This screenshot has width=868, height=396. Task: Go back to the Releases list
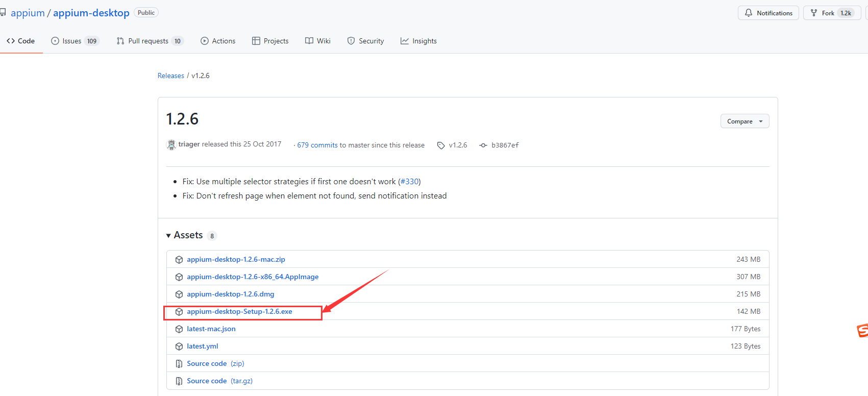[171, 76]
